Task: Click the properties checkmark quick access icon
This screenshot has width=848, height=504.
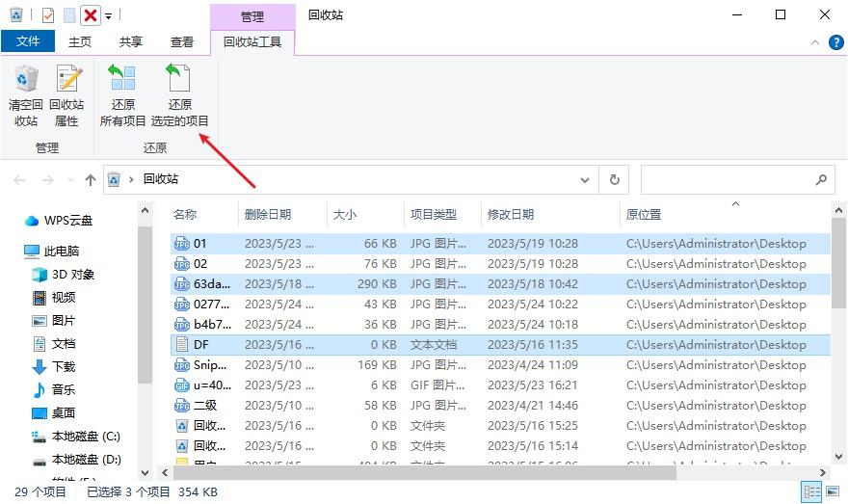Action: point(47,15)
